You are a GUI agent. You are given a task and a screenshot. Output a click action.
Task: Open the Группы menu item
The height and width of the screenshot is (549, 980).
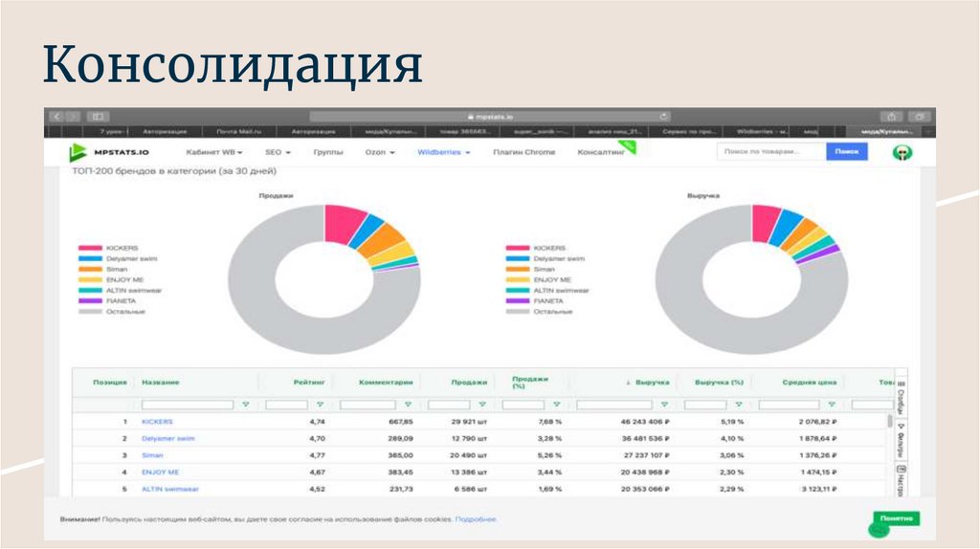[x=328, y=152]
